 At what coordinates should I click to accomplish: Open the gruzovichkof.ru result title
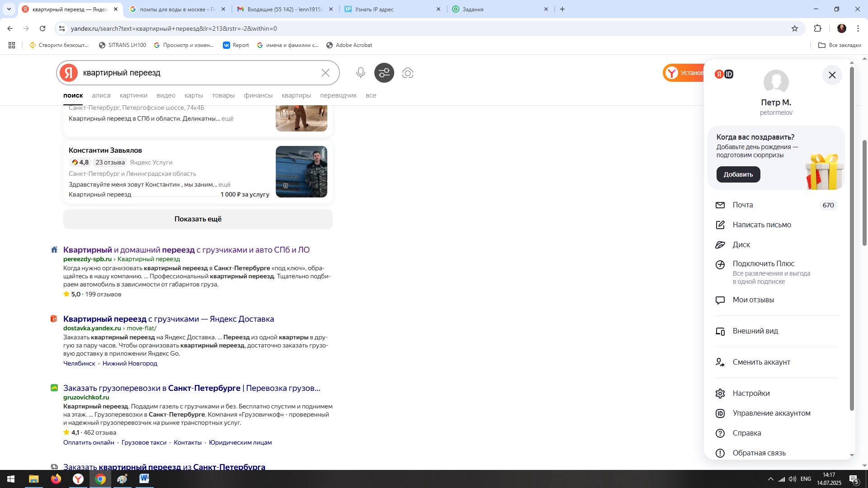coord(192,388)
